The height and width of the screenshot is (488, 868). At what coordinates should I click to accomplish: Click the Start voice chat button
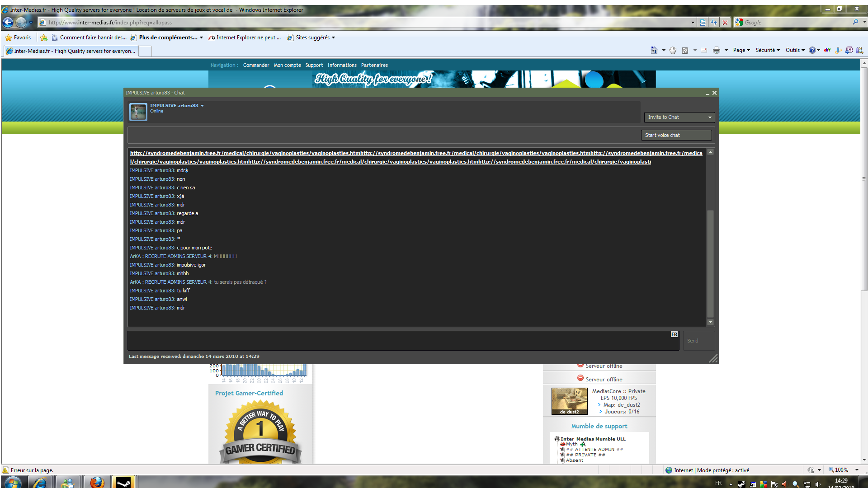676,135
